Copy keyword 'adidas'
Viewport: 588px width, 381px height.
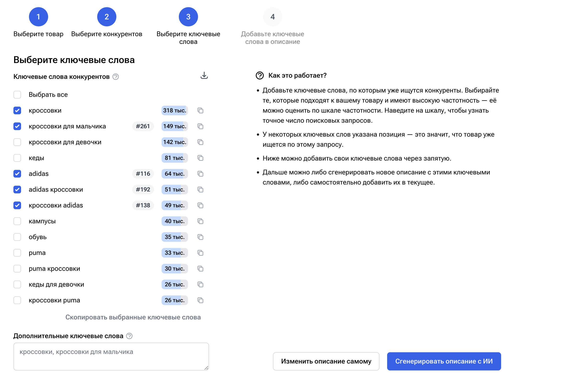[x=200, y=174]
